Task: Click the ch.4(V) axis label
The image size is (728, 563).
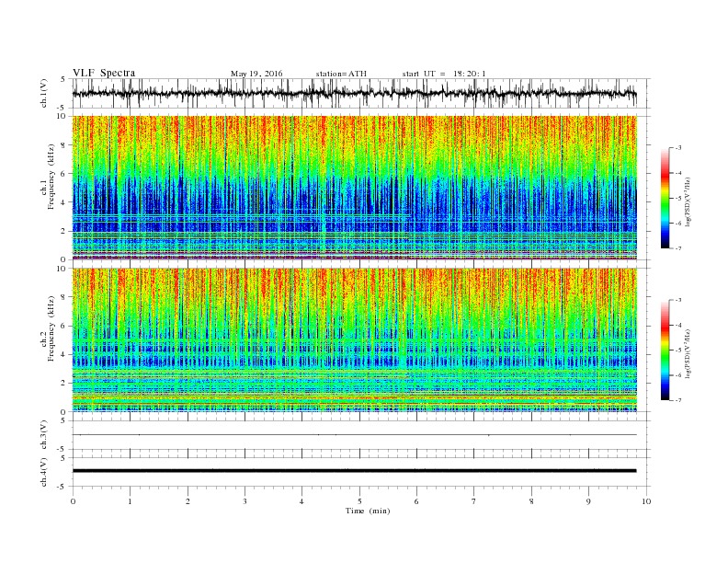Action: click(44, 472)
